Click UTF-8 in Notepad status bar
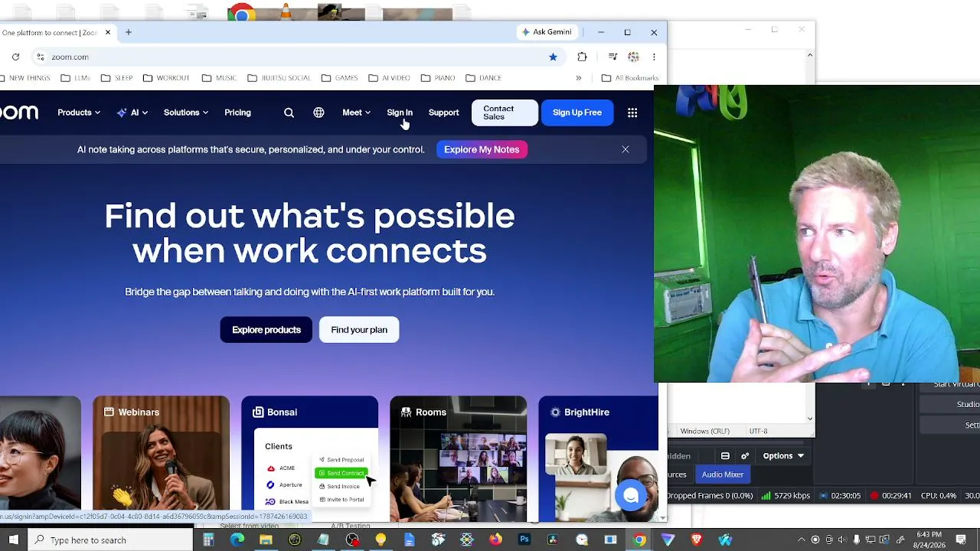This screenshot has height=551, width=980. click(x=758, y=432)
